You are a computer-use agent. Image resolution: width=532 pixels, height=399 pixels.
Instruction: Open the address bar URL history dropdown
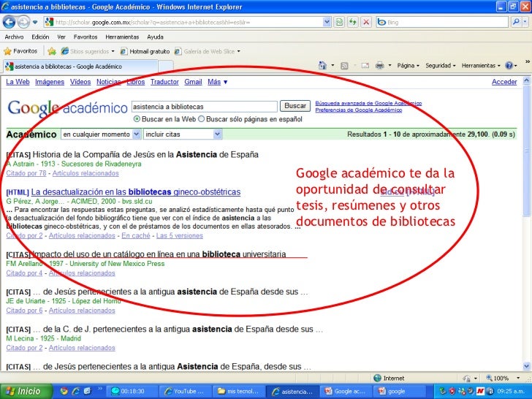pyautogui.click(x=327, y=23)
